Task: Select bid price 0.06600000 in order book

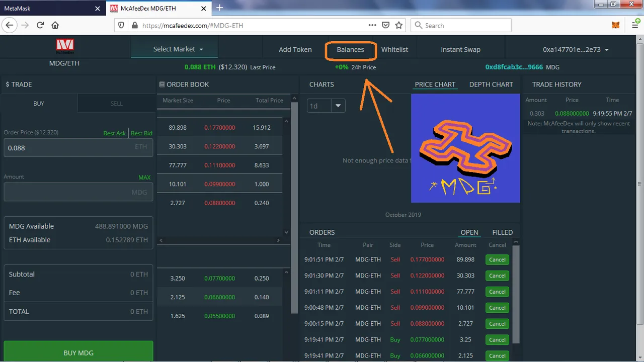Action: click(219, 297)
